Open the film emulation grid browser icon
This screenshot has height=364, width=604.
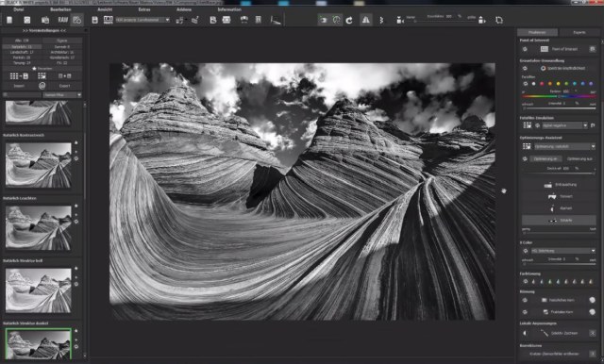point(527,125)
